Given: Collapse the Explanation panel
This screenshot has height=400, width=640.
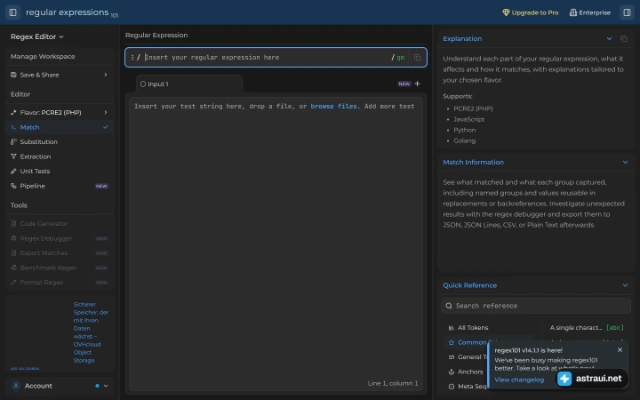Looking at the screenshot, I should 609,39.
